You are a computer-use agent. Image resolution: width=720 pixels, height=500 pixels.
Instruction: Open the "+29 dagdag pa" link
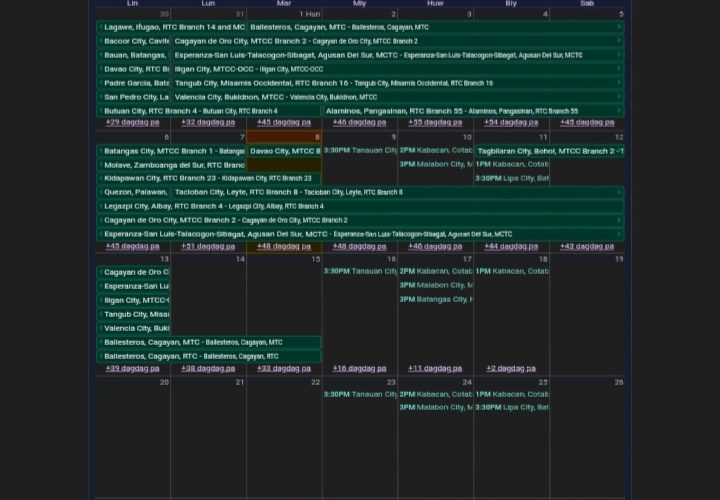[x=132, y=122]
